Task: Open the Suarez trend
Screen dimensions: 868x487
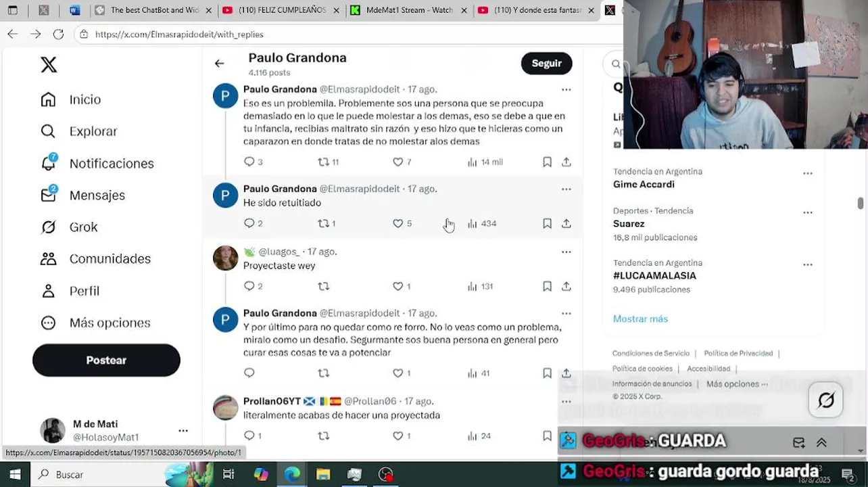Action: click(629, 223)
